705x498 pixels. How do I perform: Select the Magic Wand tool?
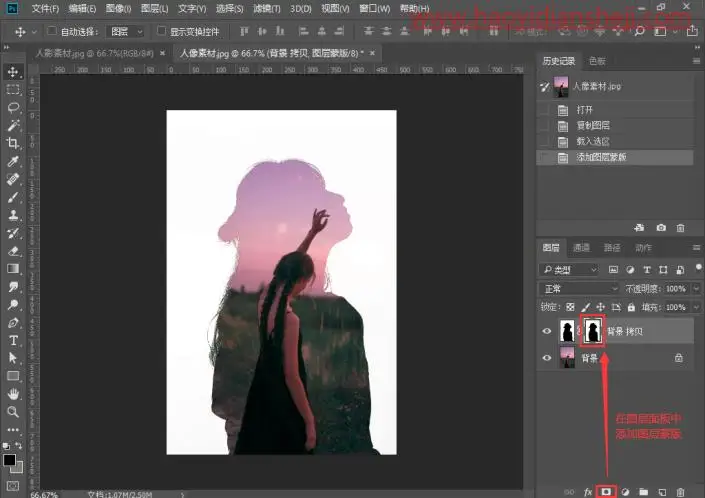(13, 125)
